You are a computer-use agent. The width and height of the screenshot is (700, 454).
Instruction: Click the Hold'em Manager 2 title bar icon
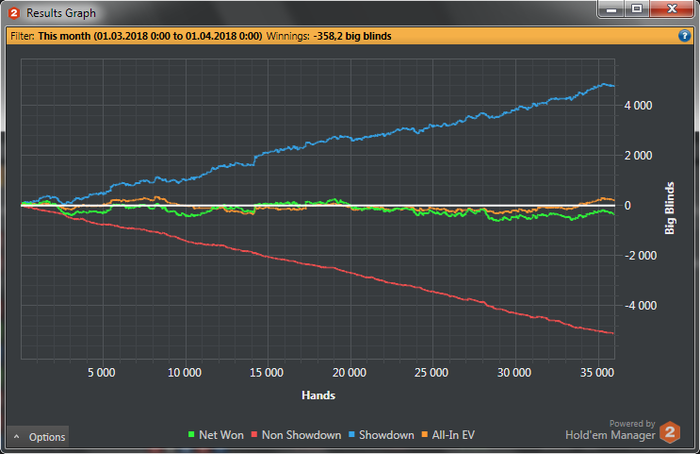coord(14,13)
